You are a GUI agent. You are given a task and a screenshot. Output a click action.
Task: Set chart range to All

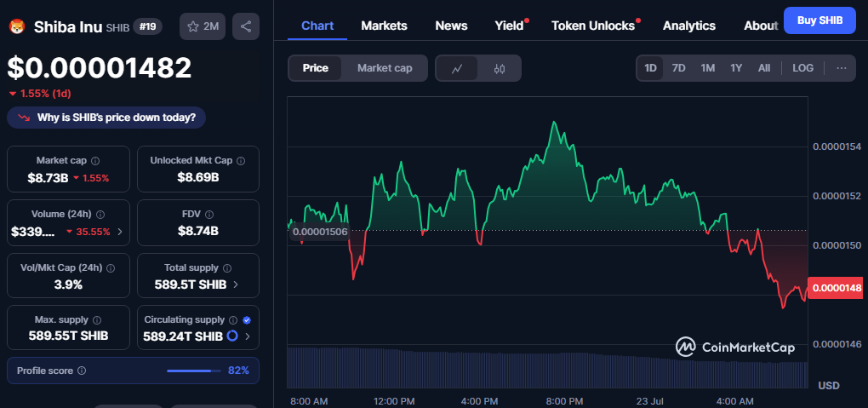click(x=764, y=68)
